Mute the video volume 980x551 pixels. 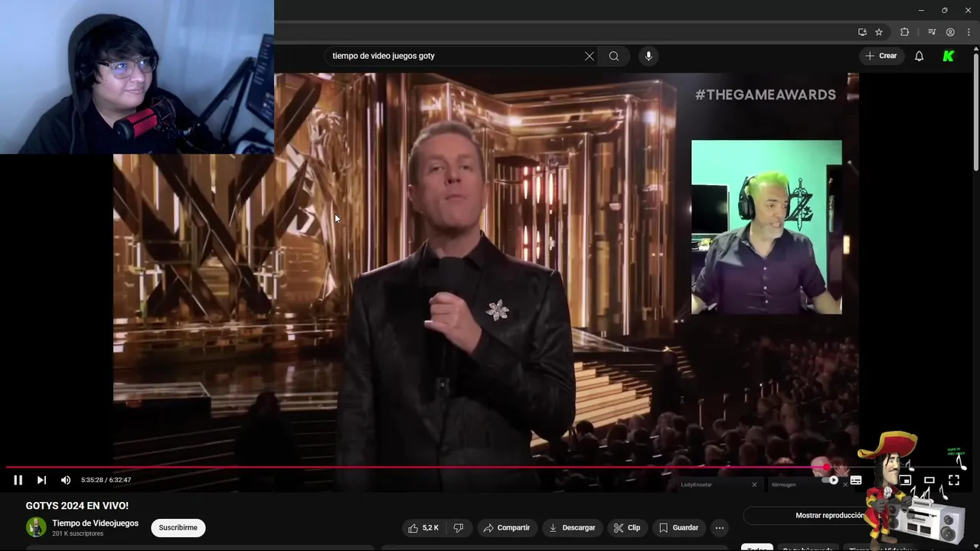click(x=66, y=480)
